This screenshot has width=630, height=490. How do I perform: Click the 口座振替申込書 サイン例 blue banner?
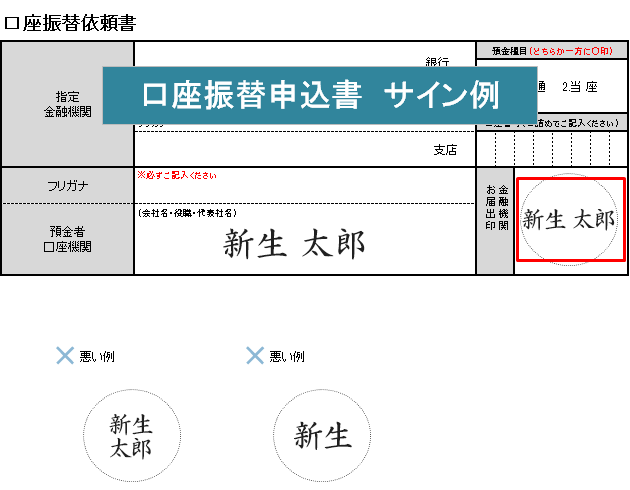tap(320, 95)
